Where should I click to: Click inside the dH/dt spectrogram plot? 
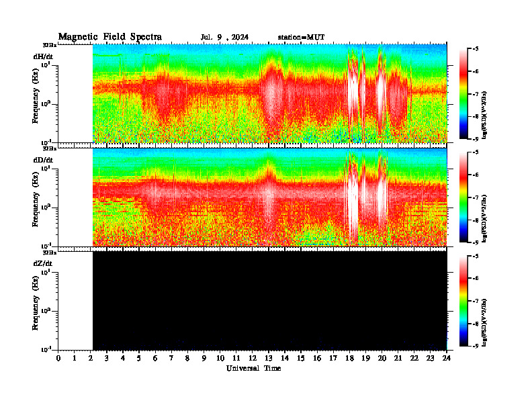(x=270, y=93)
